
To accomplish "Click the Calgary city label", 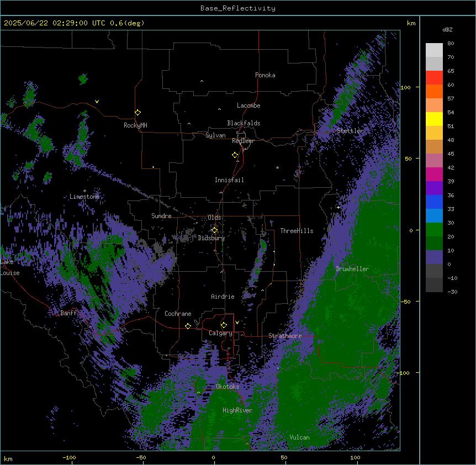I will 220,333.
